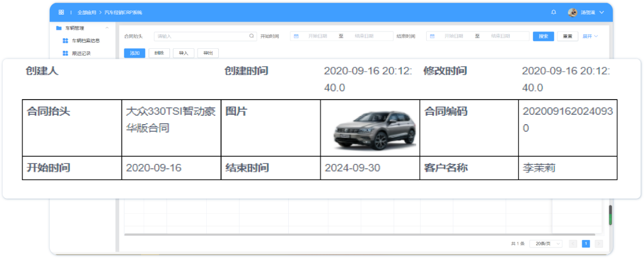Click calendar icon of 开始时间 range
Viewport: 644px width, 258px height.
click(296, 36)
